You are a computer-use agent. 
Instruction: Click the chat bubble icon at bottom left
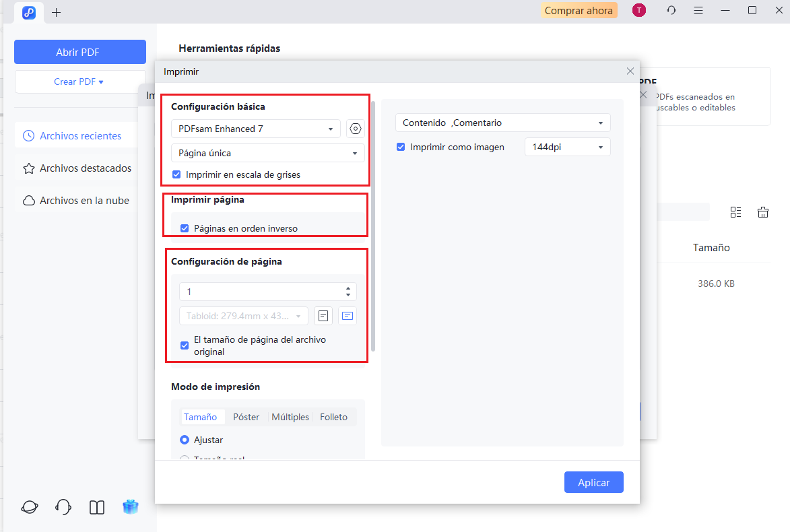tap(29, 506)
